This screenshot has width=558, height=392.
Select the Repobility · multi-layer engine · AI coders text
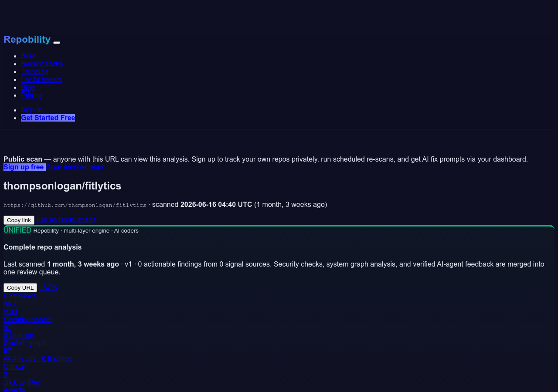(x=86, y=230)
